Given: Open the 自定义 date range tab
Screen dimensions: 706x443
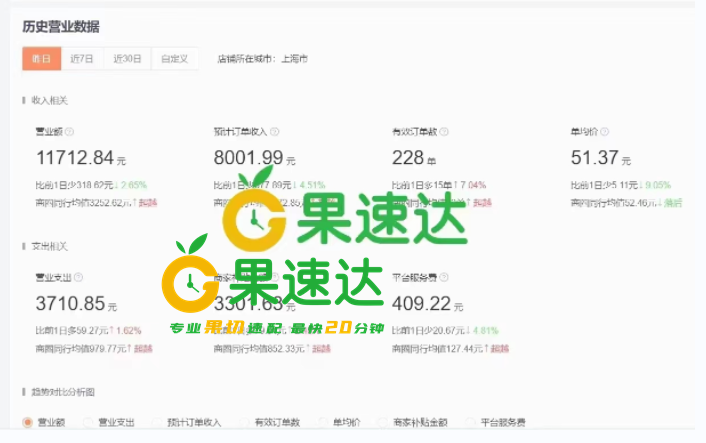Looking at the screenshot, I should (175, 59).
